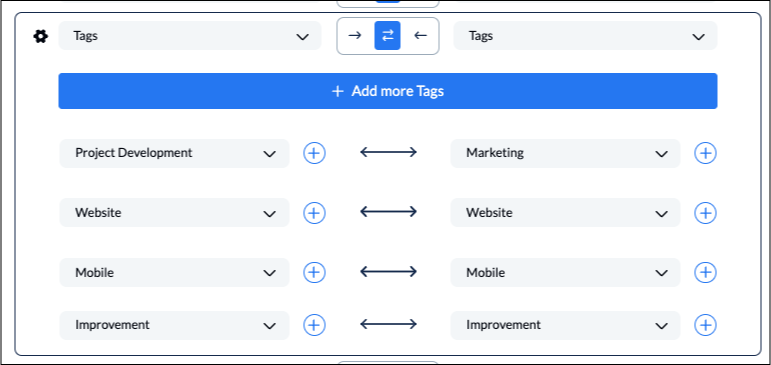Click plus icon beside left Mobile

[x=314, y=272]
